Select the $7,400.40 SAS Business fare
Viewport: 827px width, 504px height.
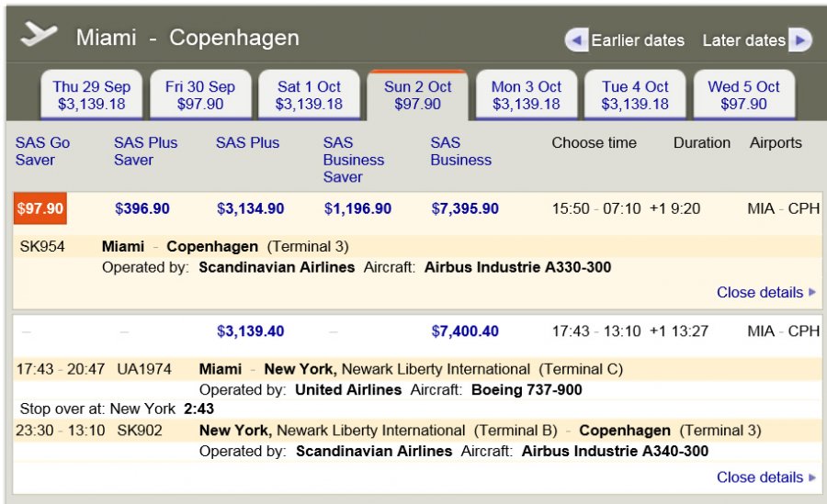coord(465,331)
